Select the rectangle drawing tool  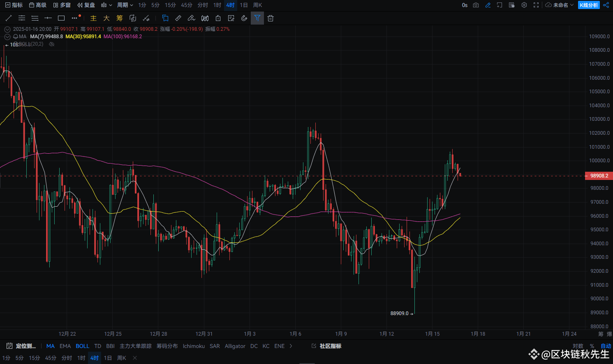click(61, 18)
